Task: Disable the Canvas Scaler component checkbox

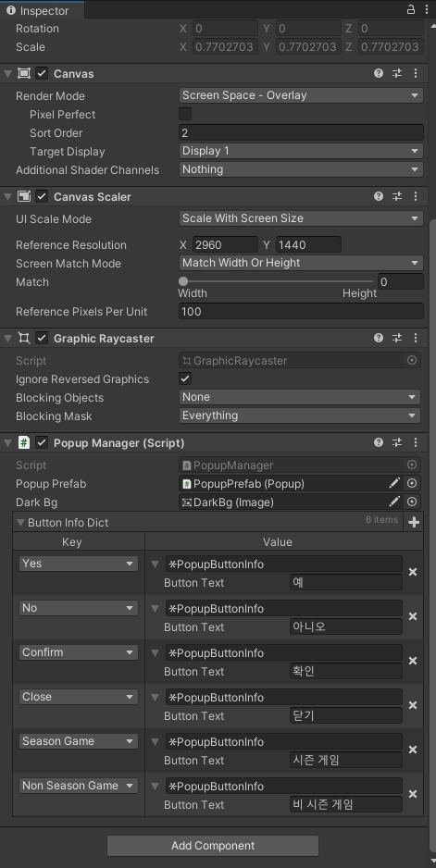Action: [x=42, y=196]
